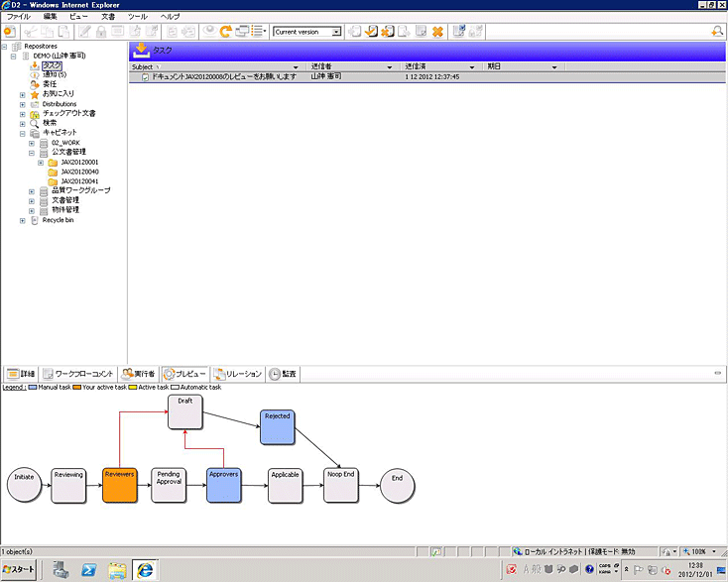Toggle checkbox icon on the task row
Viewport: 728px width, 582px height.
145,76
